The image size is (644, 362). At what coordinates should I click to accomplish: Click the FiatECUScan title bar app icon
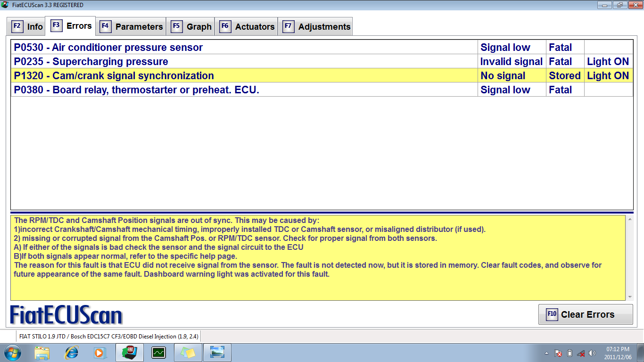click(5, 5)
